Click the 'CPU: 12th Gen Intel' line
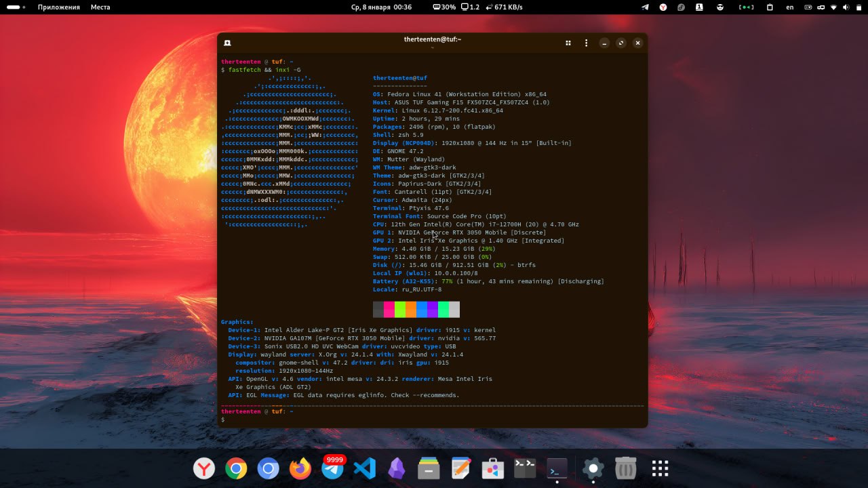This screenshot has width=868, height=488. click(x=476, y=224)
